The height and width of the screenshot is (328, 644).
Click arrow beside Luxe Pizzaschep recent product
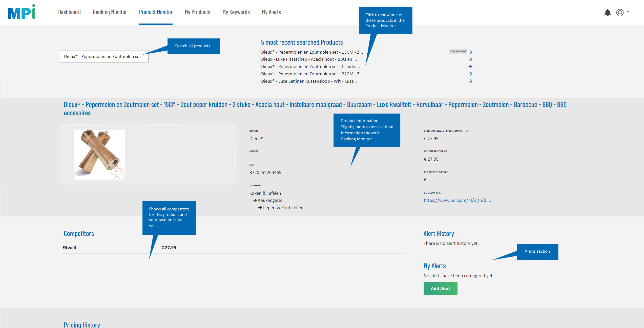pyautogui.click(x=470, y=59)
